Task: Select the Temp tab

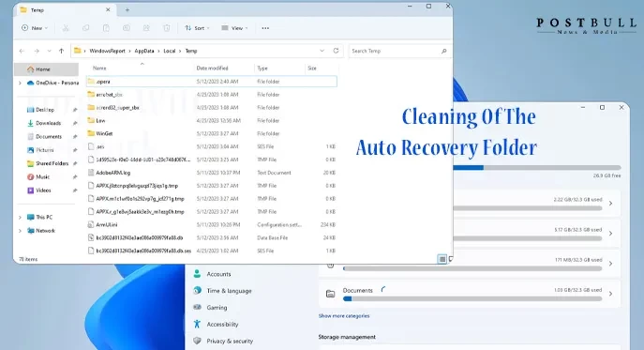Action: pos(65,10)
